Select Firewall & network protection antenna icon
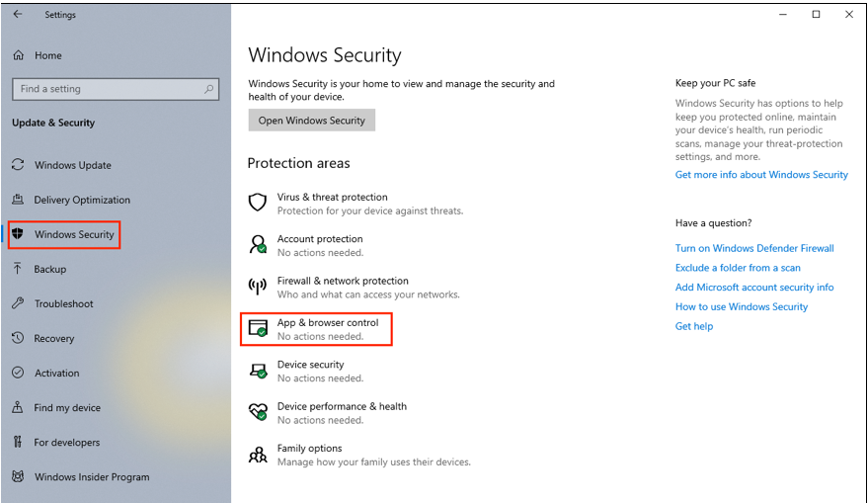This screenshot has width=868, height=503. click(258, 287)
